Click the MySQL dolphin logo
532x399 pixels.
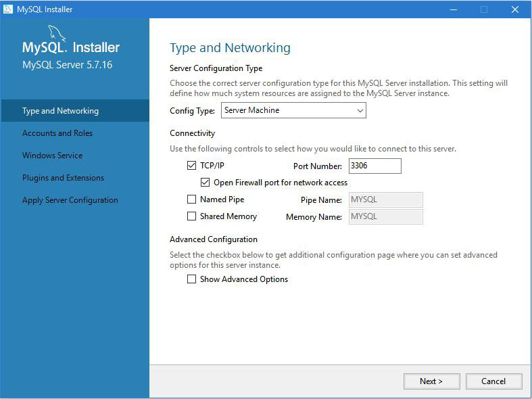(x=57, y=34)
